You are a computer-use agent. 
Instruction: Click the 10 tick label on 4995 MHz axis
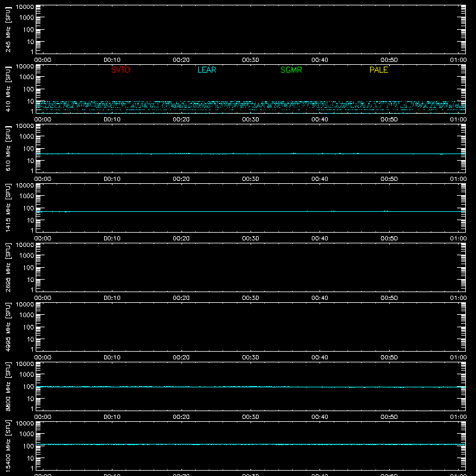click(x=30, y=339)
